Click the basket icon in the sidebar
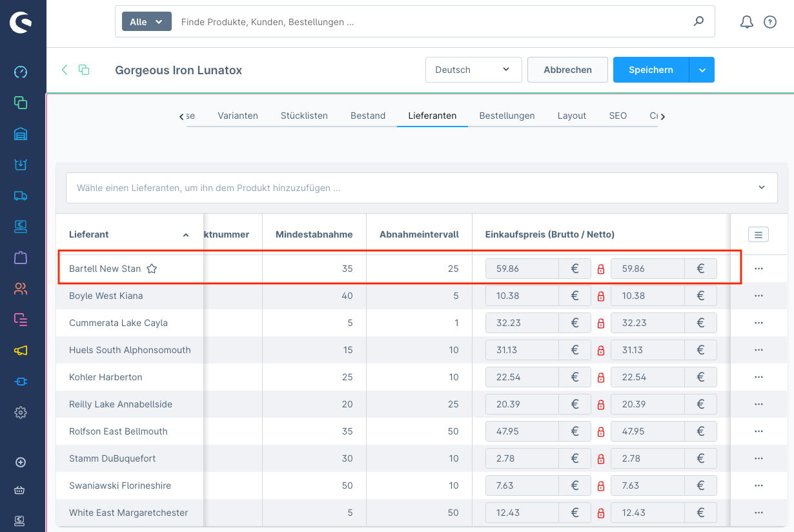794x532 pixels. (x=21, y=491)
